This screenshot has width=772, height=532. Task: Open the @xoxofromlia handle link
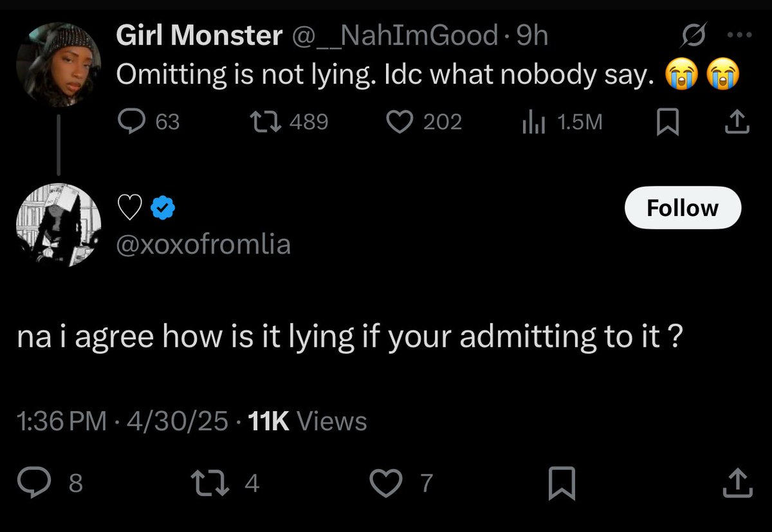coord(203,244)
